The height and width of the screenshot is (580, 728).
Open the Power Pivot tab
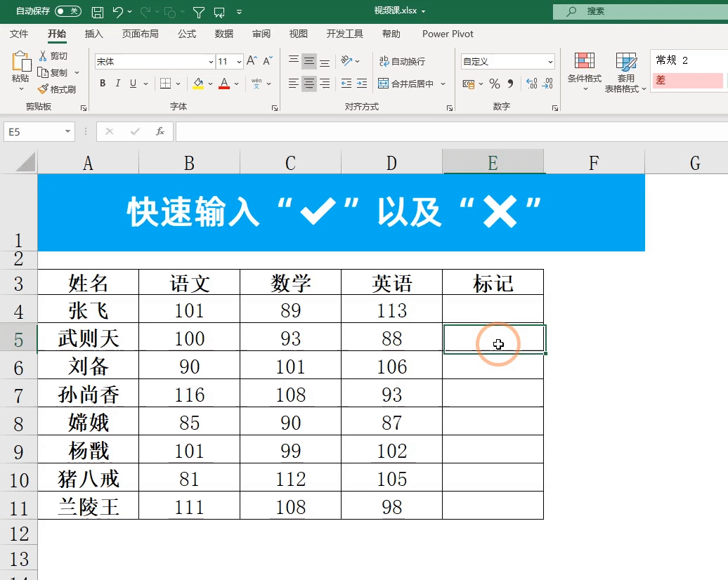448,34
